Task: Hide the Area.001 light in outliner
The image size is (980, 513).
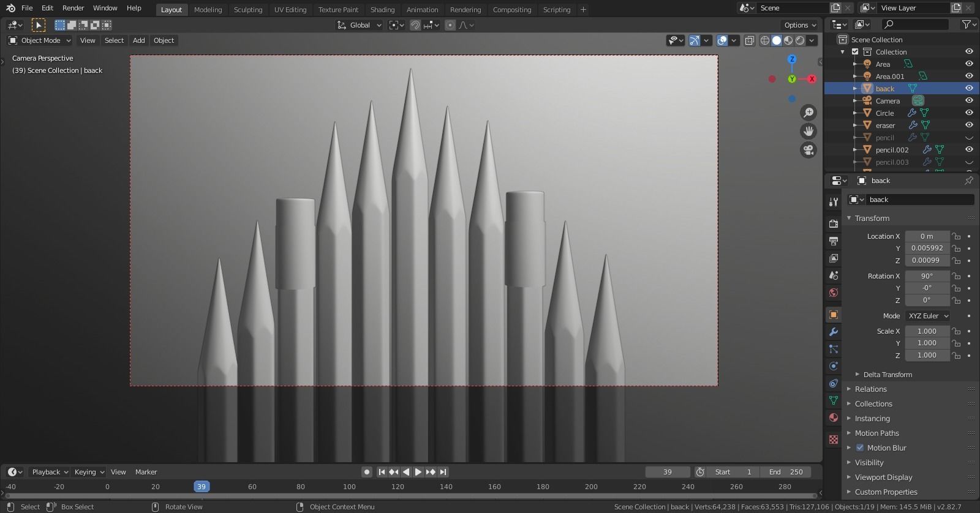Action: pyautogui.click(x=969, y=76)
